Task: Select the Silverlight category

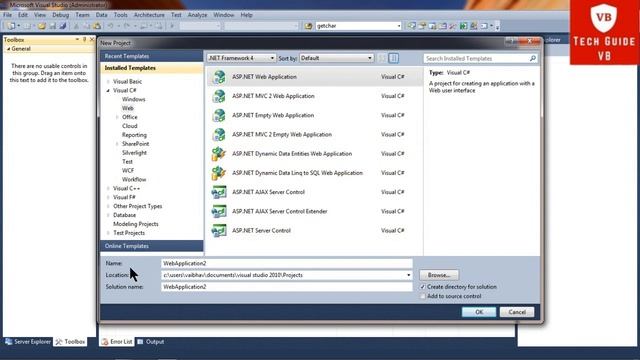Action: pyautogui.click(x=134, y=153)
